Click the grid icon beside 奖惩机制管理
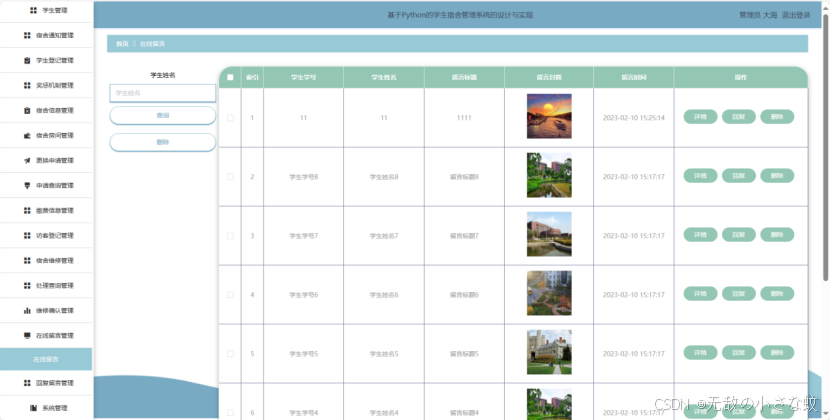830x420 pixels. point(27,85)
